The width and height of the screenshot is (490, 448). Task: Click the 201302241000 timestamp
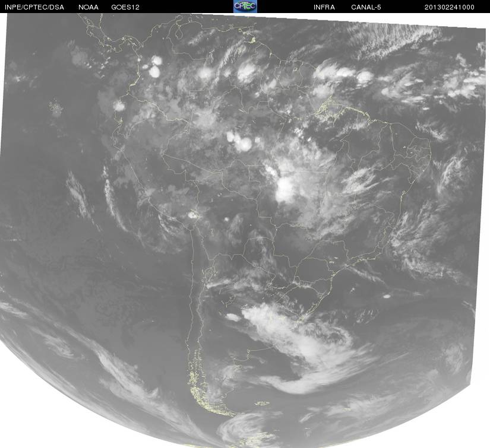pos(450,7)
